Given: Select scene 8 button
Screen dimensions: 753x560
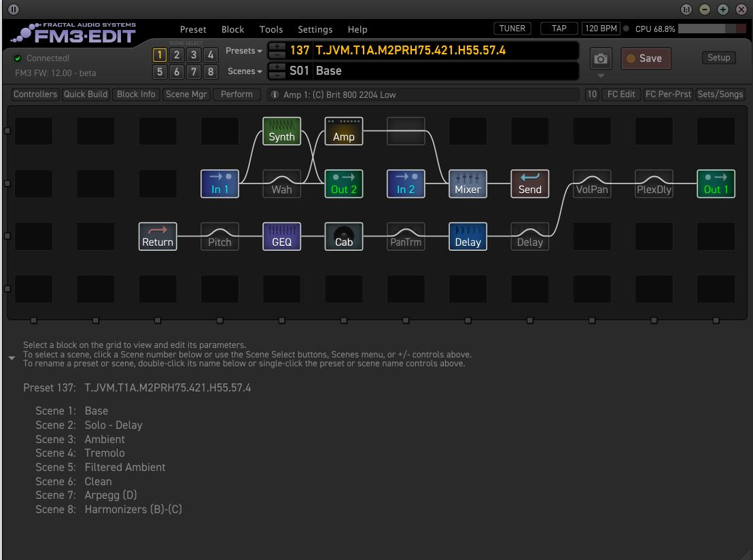Looking at the screenshot, I should (x=211, y=72).
